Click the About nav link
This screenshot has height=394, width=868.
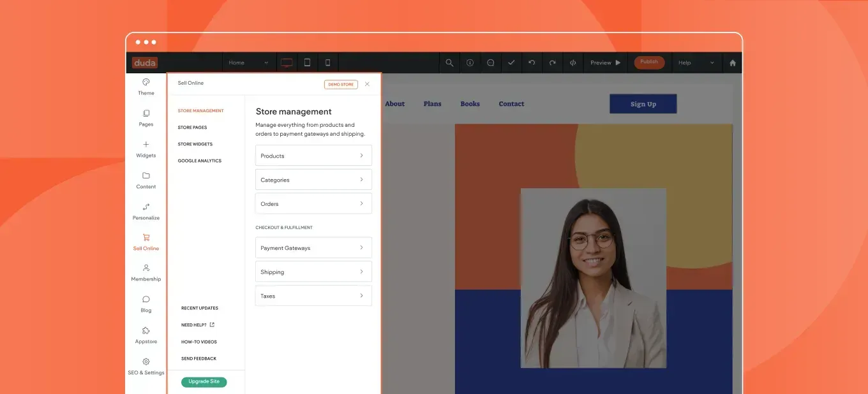click(394, 104)
